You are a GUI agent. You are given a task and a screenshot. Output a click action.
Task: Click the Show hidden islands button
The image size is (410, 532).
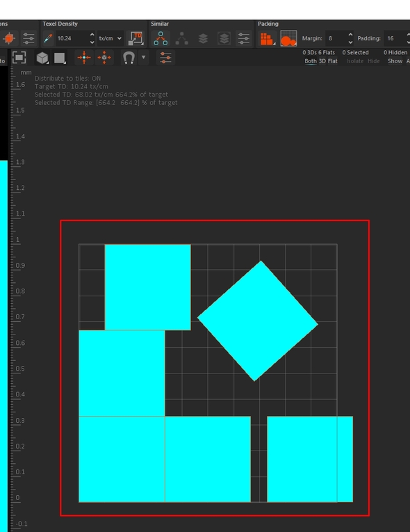coord(395,61)
